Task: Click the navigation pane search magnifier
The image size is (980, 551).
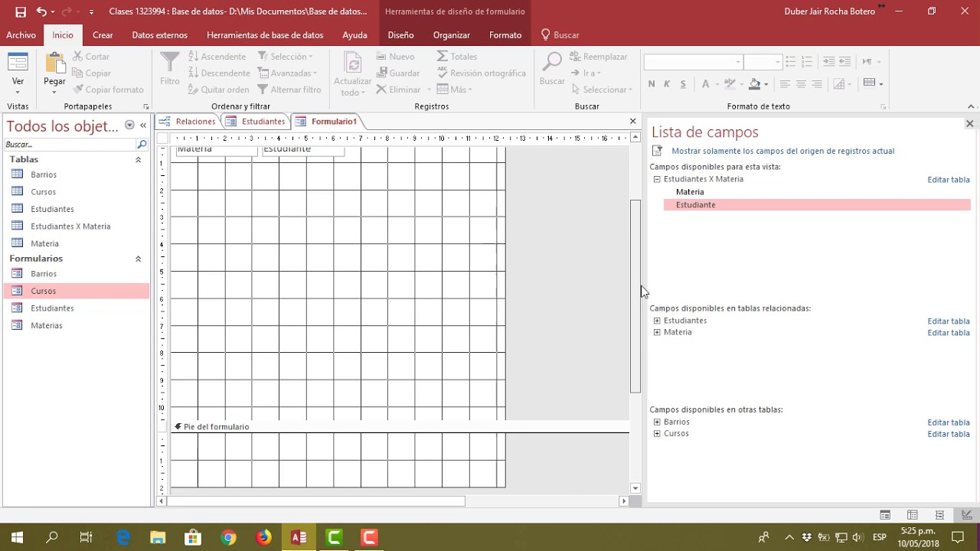Action: pos(142,145)
